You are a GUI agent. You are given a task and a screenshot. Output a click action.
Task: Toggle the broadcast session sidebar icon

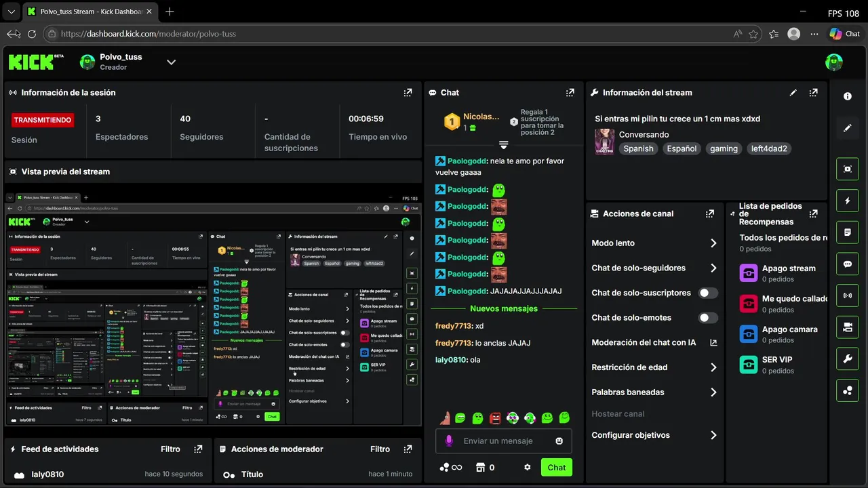point(848,296)
